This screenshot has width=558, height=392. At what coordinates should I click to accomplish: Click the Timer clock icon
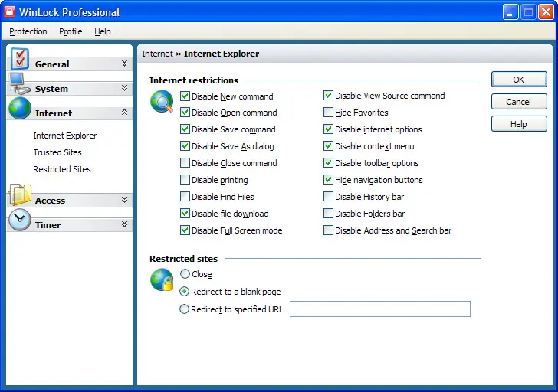click(20, 220)
